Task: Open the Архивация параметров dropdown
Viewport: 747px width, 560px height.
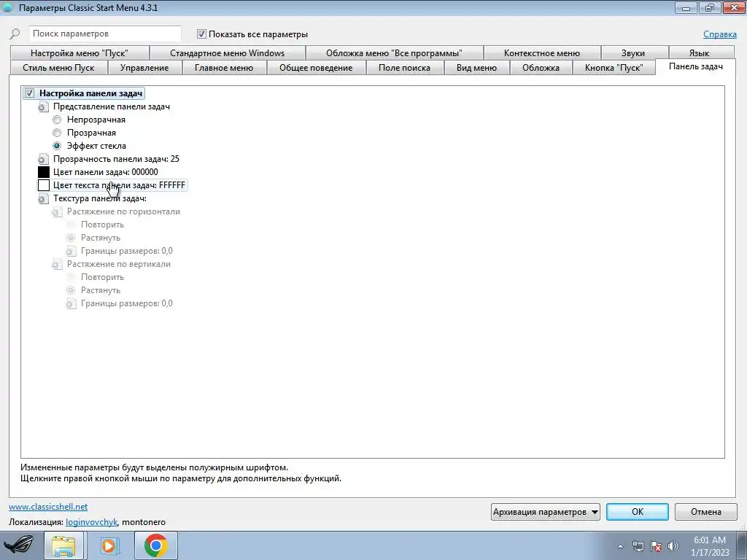Action: pyautogui.click(x=546, y=512)
